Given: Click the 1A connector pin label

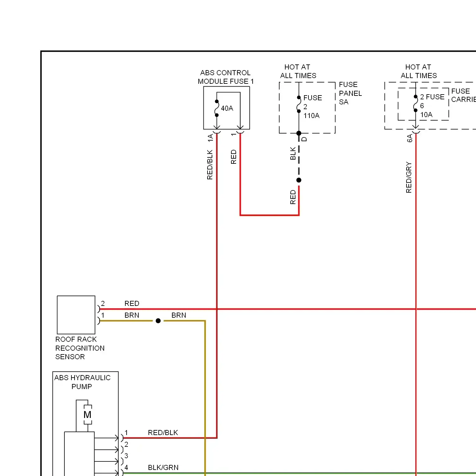Looking at the screenshot, I should (210, 138).
